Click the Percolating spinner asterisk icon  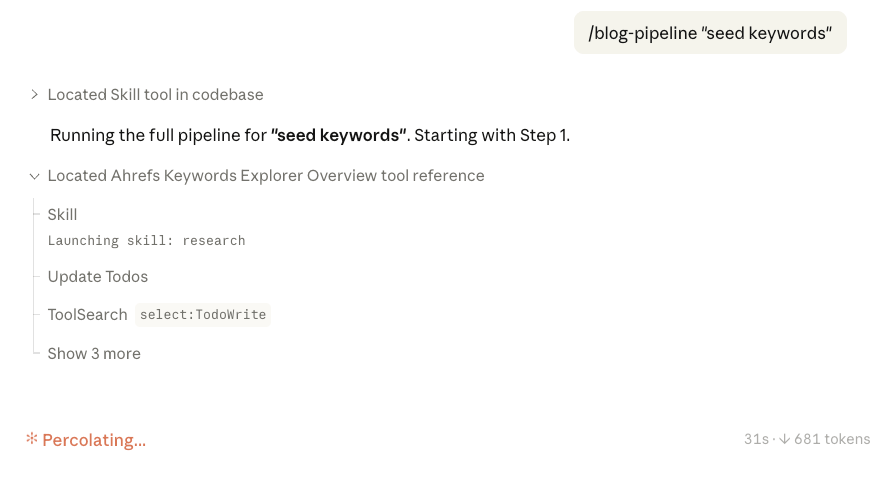click(32, 439)
